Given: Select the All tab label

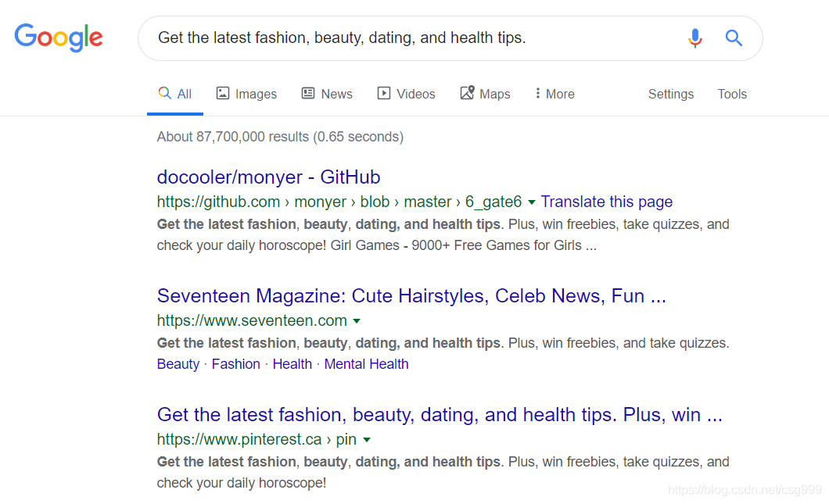Looking at the screenshot, I should pyautogui.click(x=184, y=94).
